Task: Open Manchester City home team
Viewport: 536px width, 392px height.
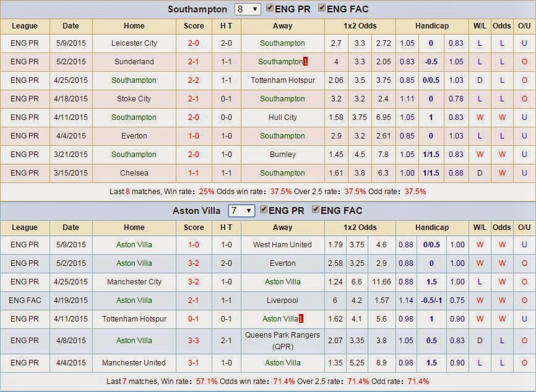Action: (x=134, y=282)
